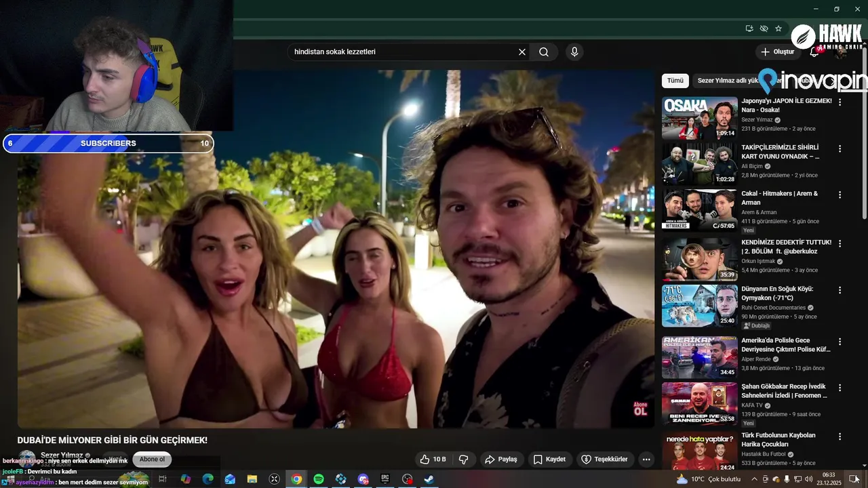Open Task View on the taskbar
Viewport: 868px width, 488px height.
click(x=163, y=479)
